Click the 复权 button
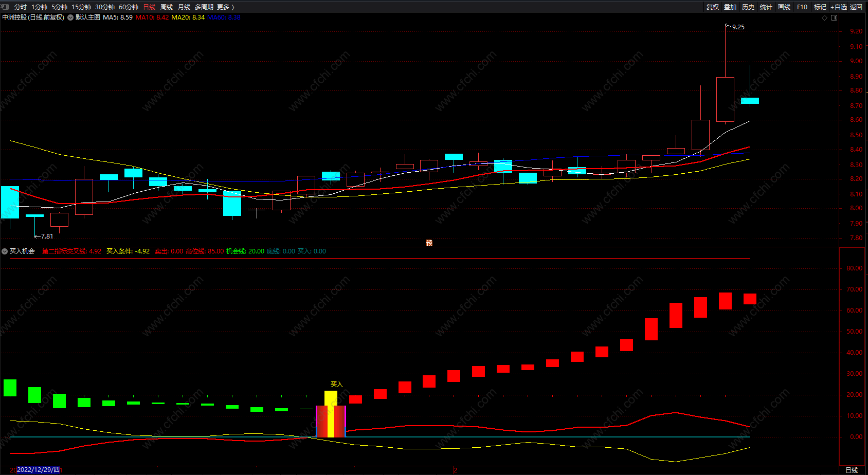 coord(713,7)
